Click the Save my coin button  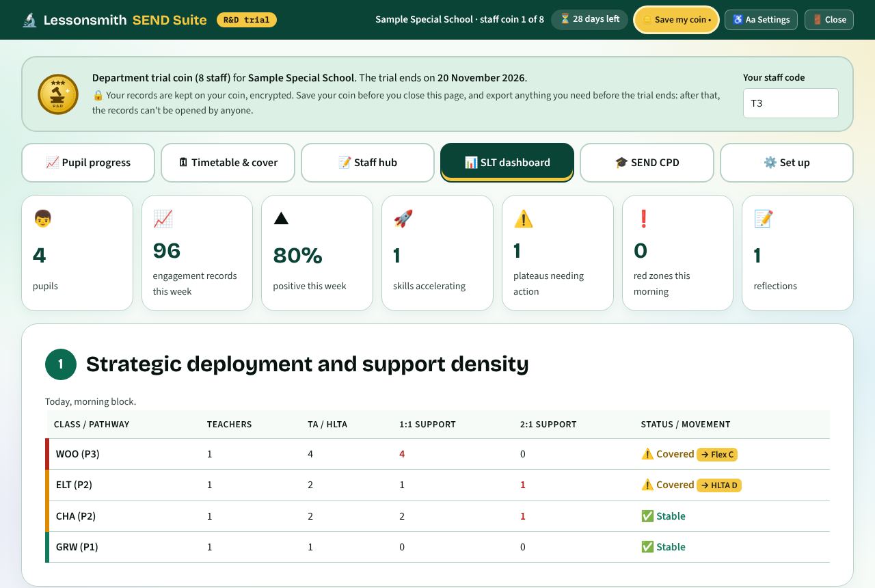pos(676,20)
